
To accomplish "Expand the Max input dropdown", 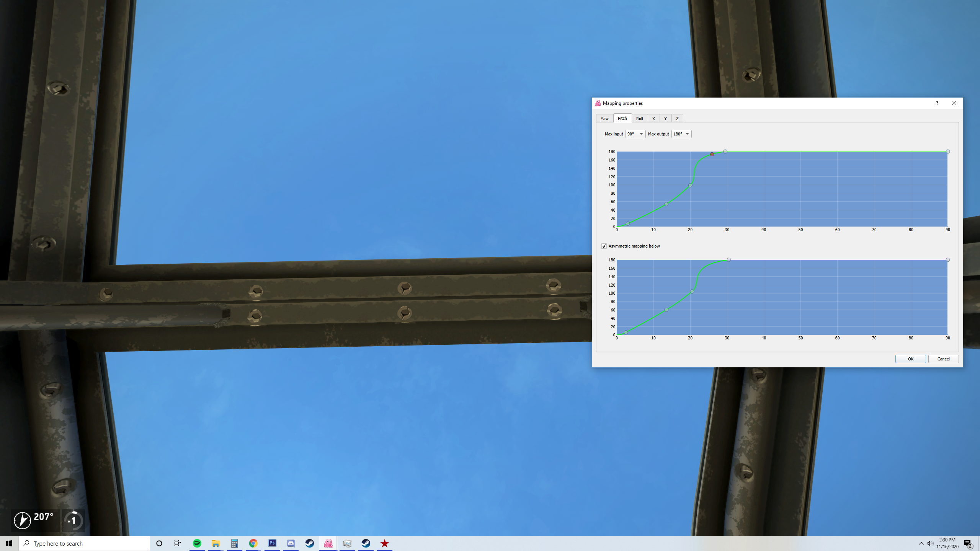I will tap(635, 134).
